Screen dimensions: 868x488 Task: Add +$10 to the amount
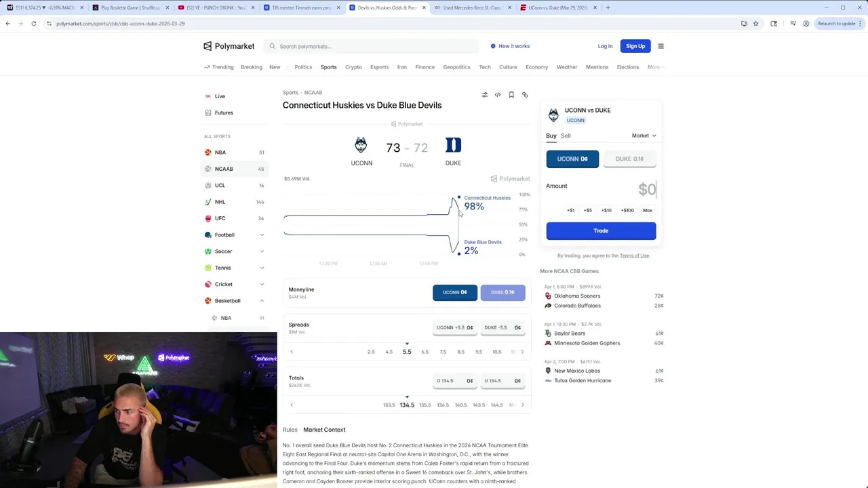click(606, 210)
